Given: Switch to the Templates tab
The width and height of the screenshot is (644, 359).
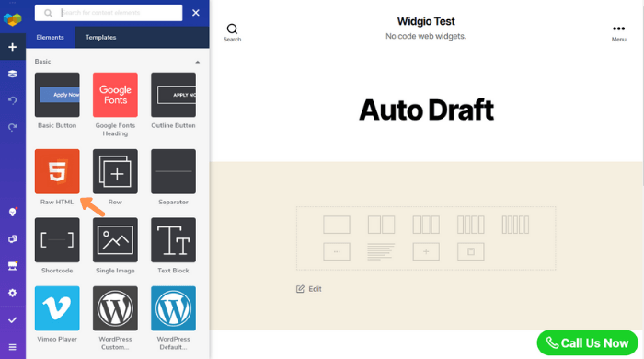Looking at the screenshot, I should [100, 38].
